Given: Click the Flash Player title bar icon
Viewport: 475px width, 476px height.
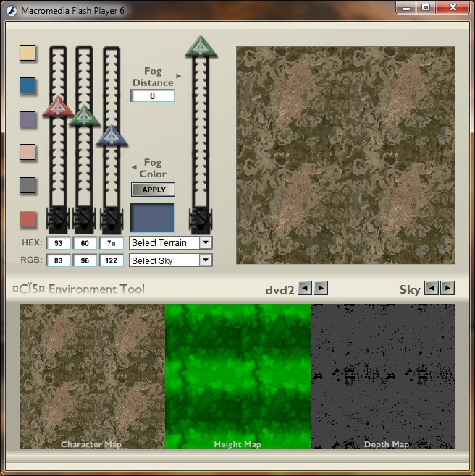Looking at the screenshot, I should [12, 11].
